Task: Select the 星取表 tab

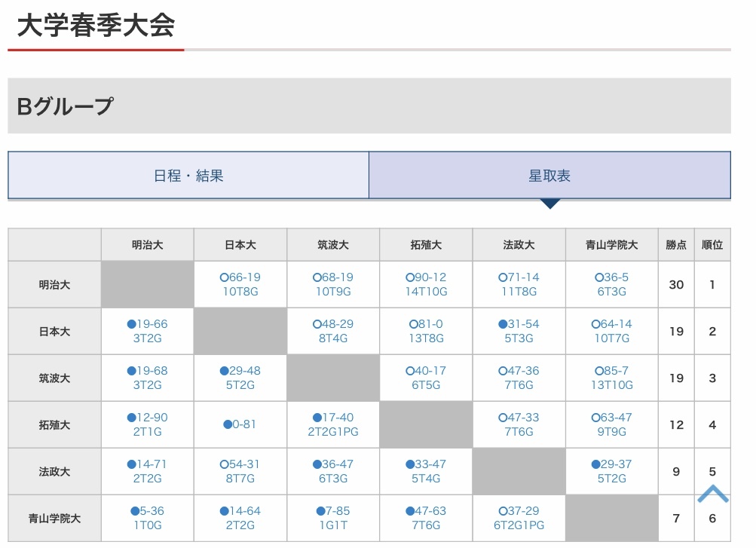Action: click(x=549, y=176)
